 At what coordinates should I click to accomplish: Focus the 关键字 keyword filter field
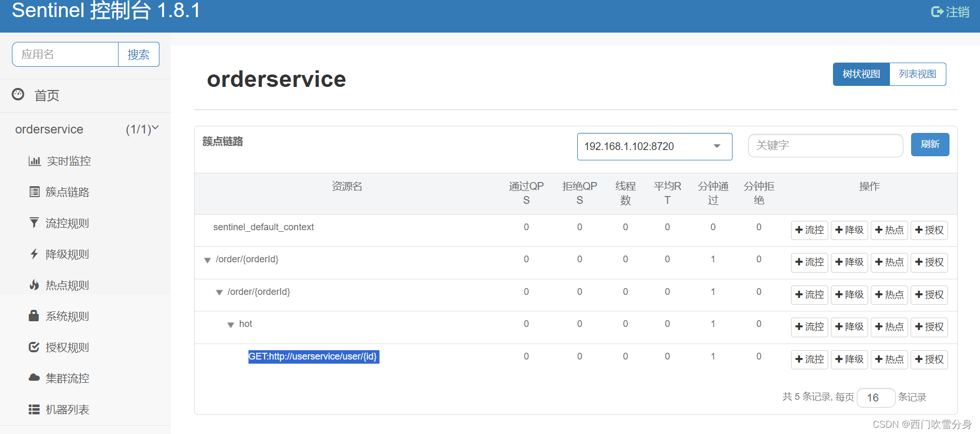(x=825, y=145)
